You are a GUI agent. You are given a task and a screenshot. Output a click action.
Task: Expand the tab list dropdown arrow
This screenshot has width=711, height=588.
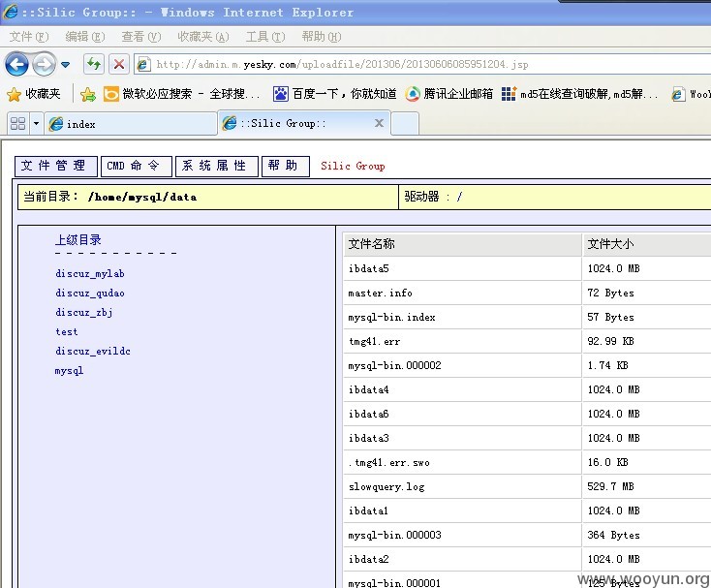tap(36, 123)
